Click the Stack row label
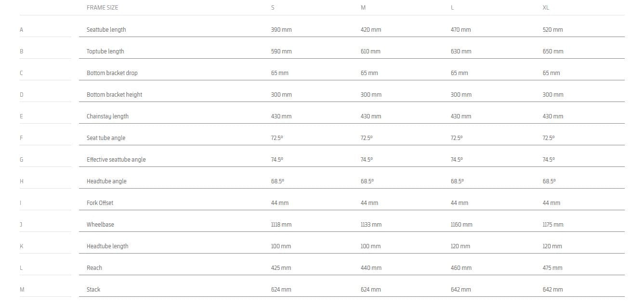Image resolution: width=644 pixels, height=306 pixels. tap(93, 290)
